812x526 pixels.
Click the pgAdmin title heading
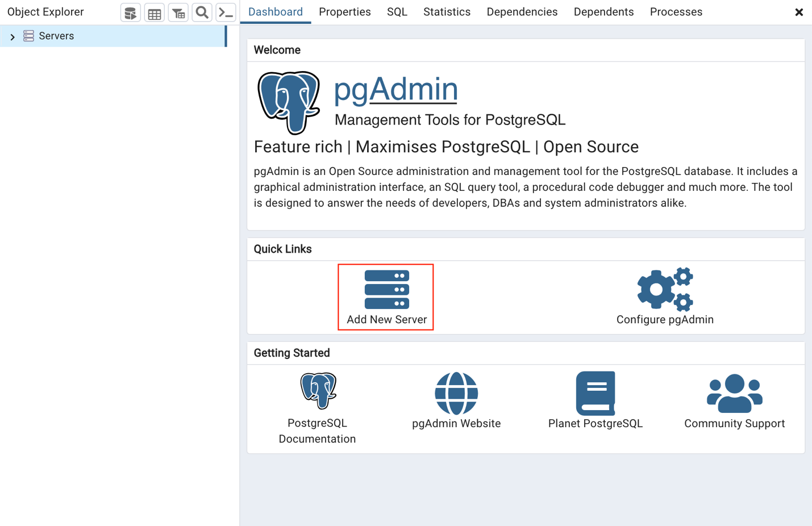coord(395,90)
